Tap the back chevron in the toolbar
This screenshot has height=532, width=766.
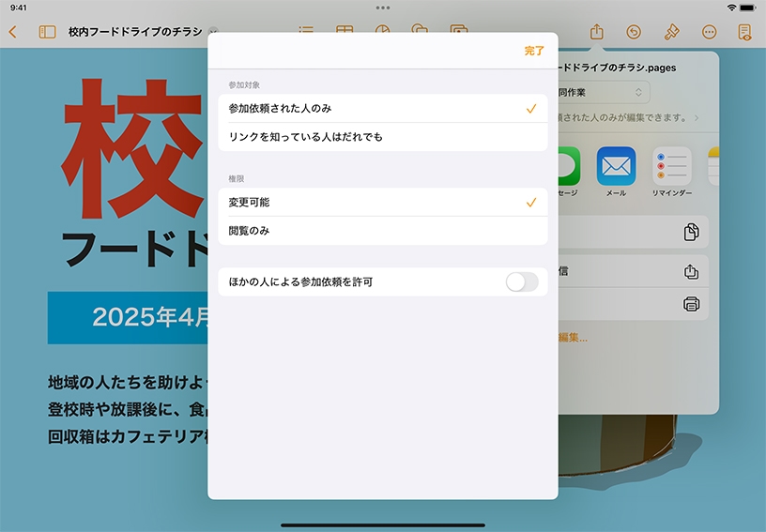(12, 32)
